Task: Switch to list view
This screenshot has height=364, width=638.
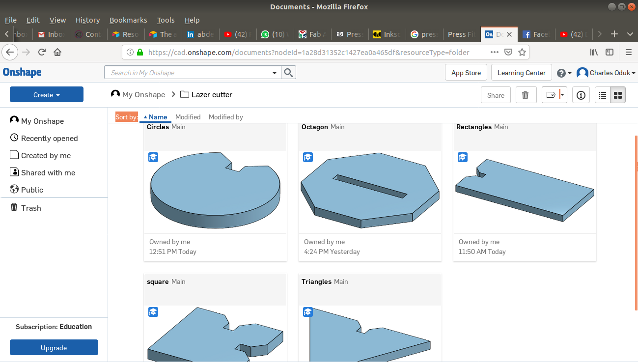Action: click(x=603, y=95)
